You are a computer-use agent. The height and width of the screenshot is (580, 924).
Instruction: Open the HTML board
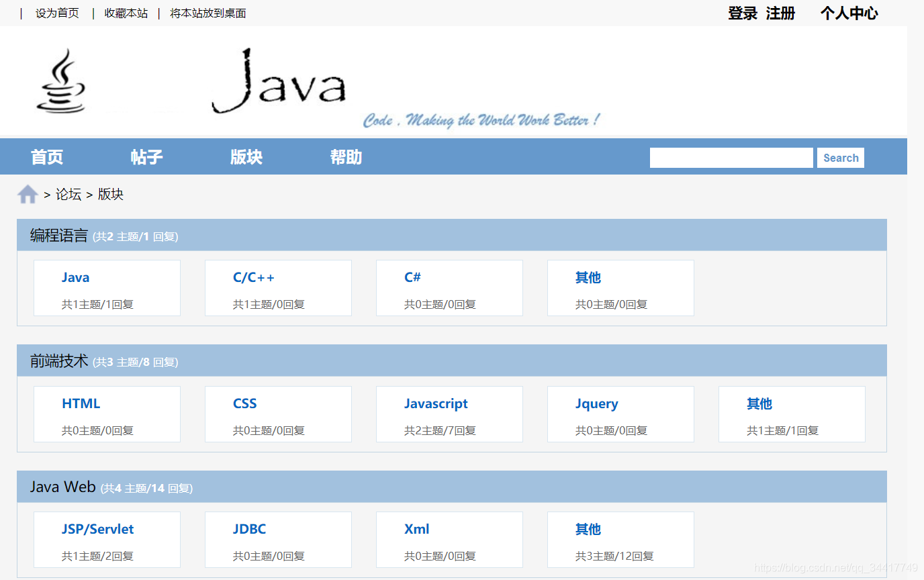point(81,403)
